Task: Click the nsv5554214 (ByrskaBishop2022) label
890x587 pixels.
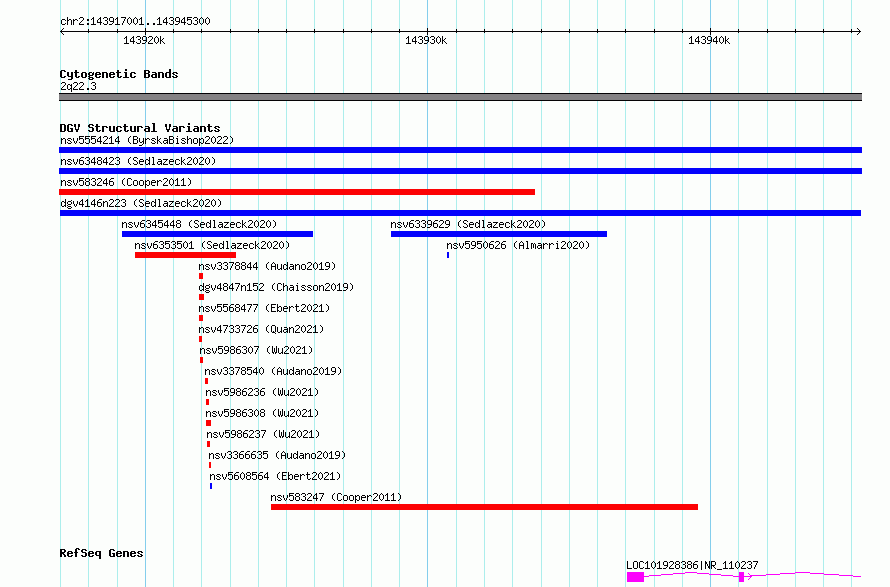Action: click(x=147, y=140)
